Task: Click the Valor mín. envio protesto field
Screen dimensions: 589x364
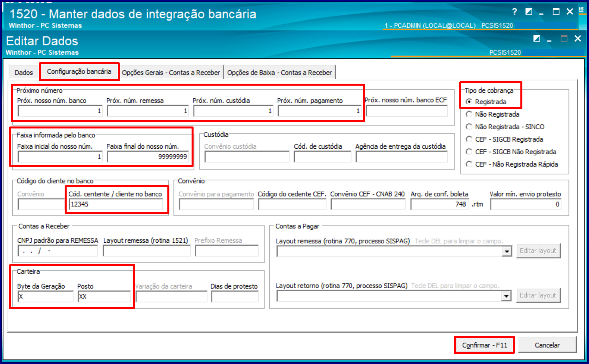Action: (526, 204)
